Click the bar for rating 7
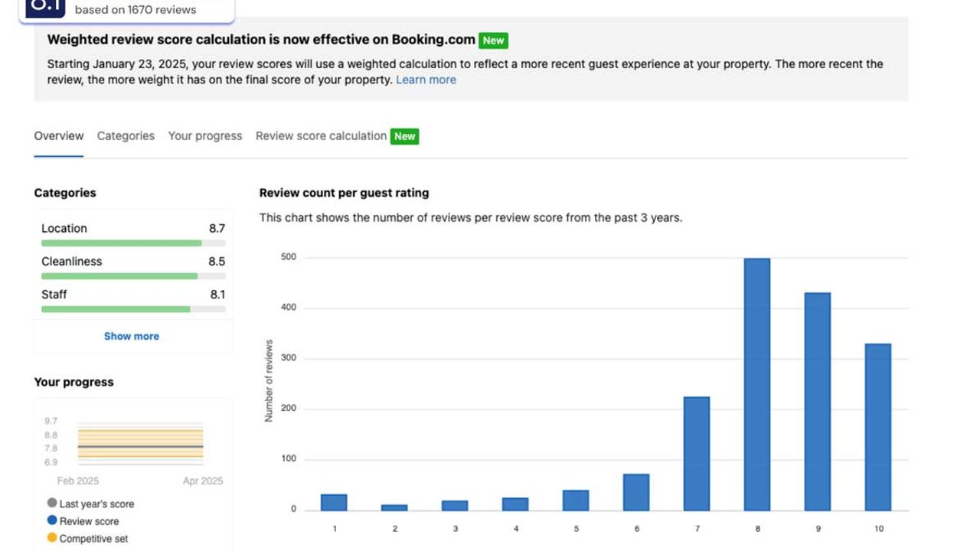 696,453
